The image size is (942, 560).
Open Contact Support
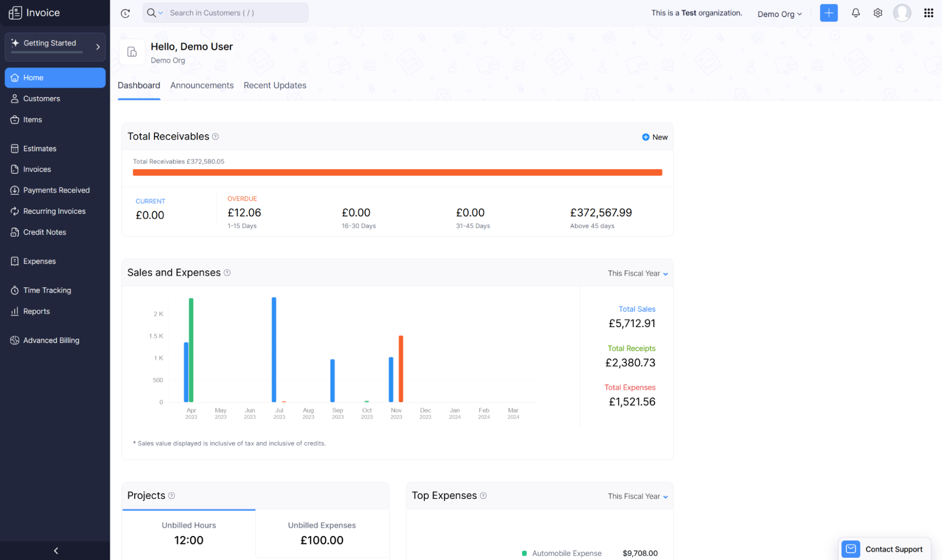885,549
